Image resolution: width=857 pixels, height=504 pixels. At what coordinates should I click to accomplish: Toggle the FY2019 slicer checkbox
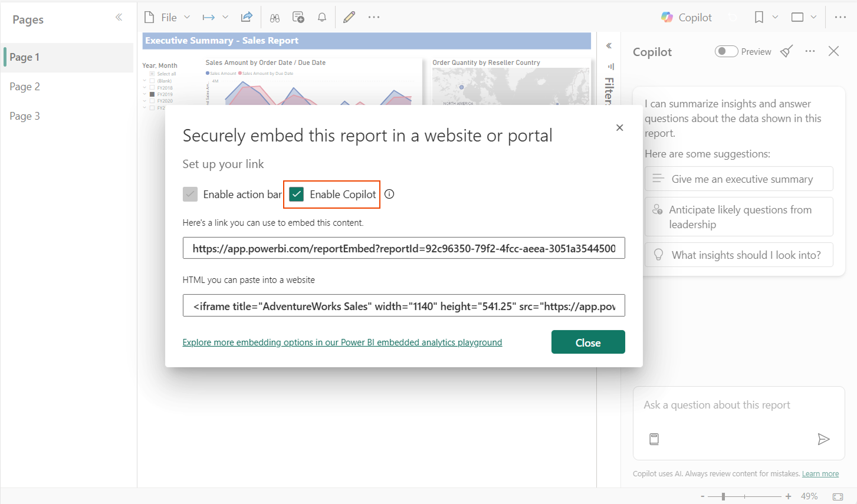[152, 94]
